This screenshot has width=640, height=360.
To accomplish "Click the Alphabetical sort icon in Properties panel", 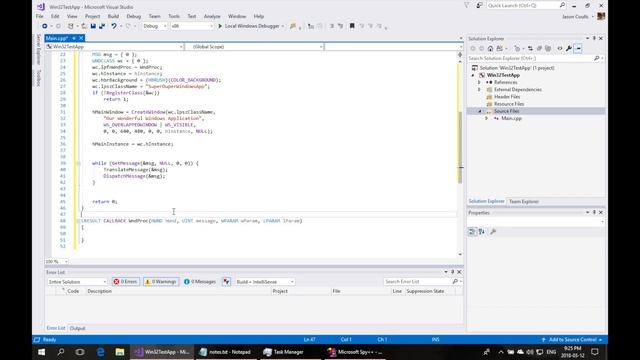I will pyautogui.click(x=482, y=232).
